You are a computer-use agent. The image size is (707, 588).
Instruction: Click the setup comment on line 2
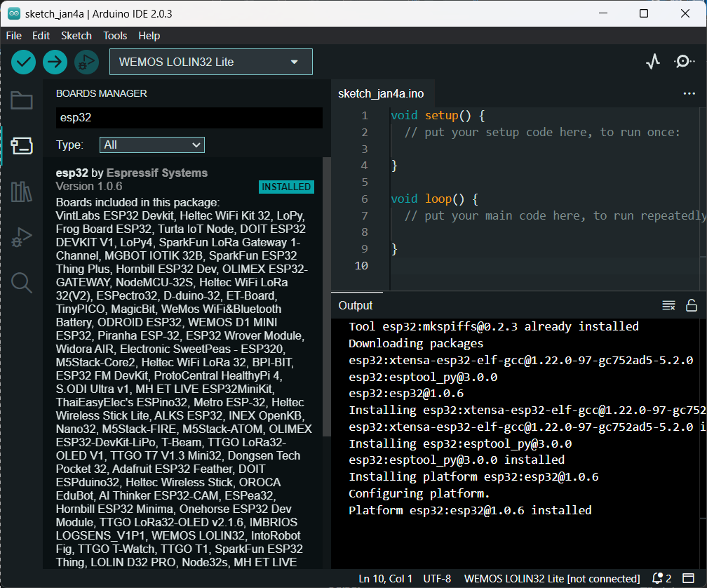coord(542,132)
